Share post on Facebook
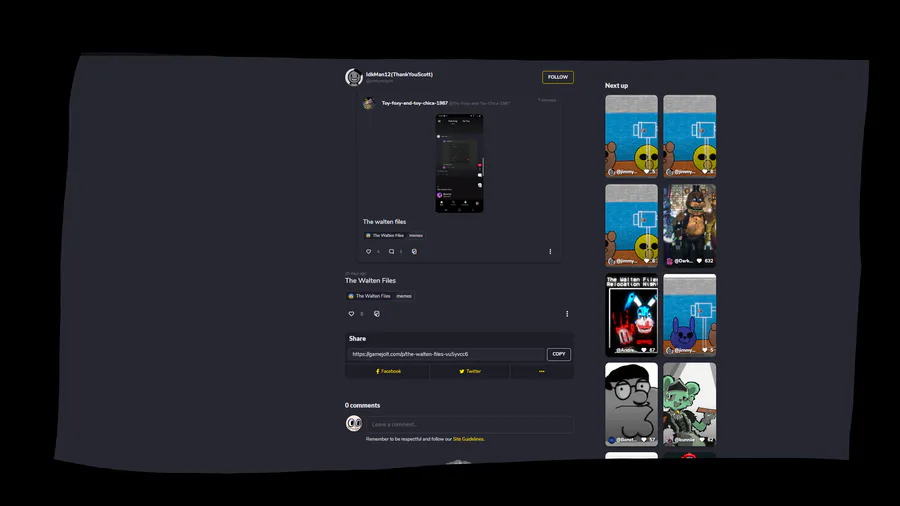This screenshot has height=506, width=900. (388, 371)
